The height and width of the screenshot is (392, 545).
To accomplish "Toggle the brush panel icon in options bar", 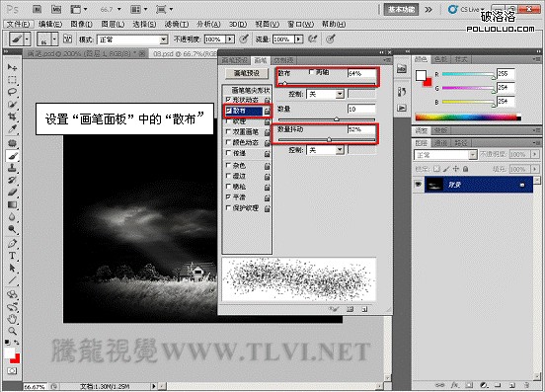I will pos(68,39).
